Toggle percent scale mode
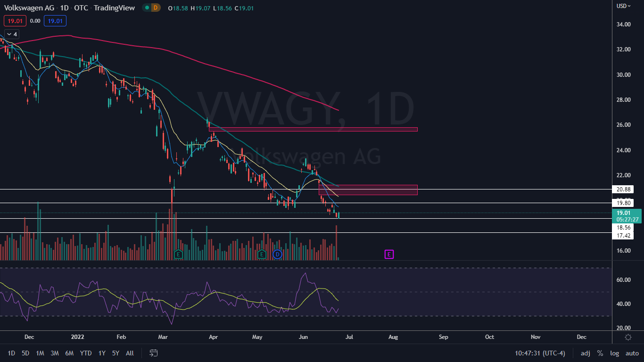Screen dimensions: 644x362 click(600, 353)
